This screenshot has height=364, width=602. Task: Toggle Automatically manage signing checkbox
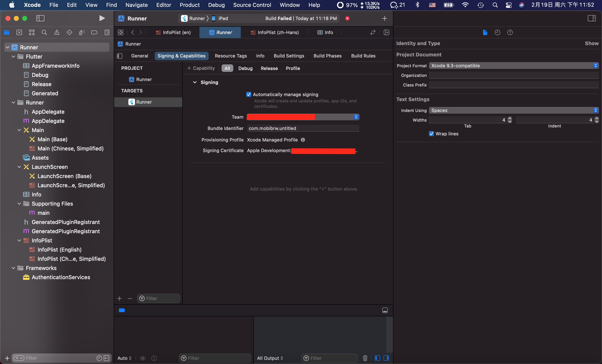click(x=249, y=94)
